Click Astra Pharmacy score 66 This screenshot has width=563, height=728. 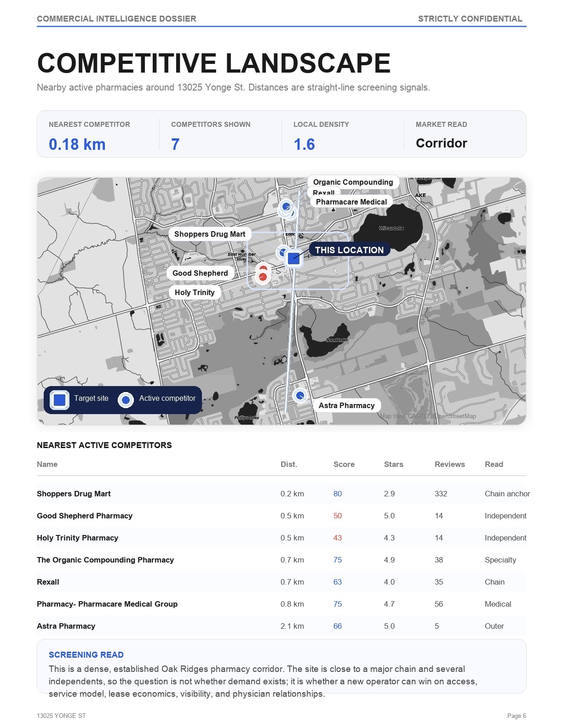338,626
